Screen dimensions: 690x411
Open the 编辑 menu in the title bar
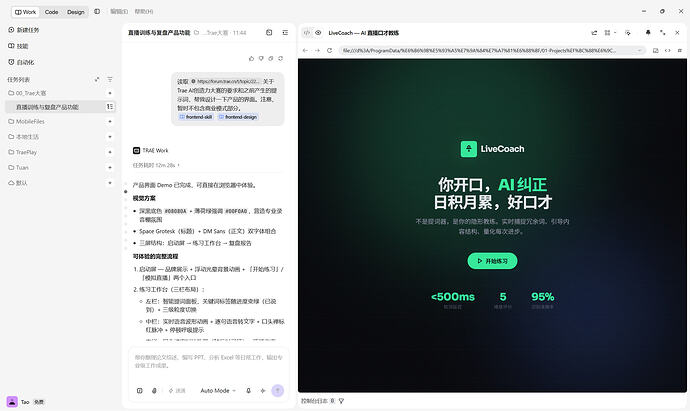119,11
